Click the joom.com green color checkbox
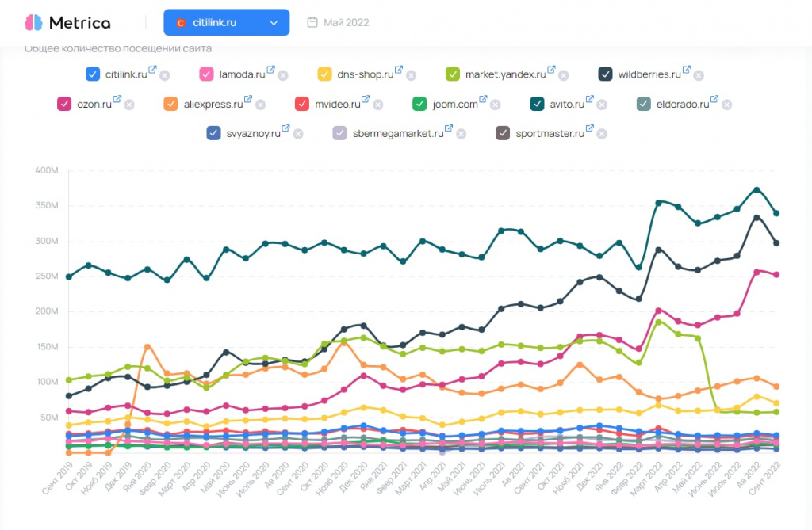This screenshot has width=812, height=530. point(420,104)
